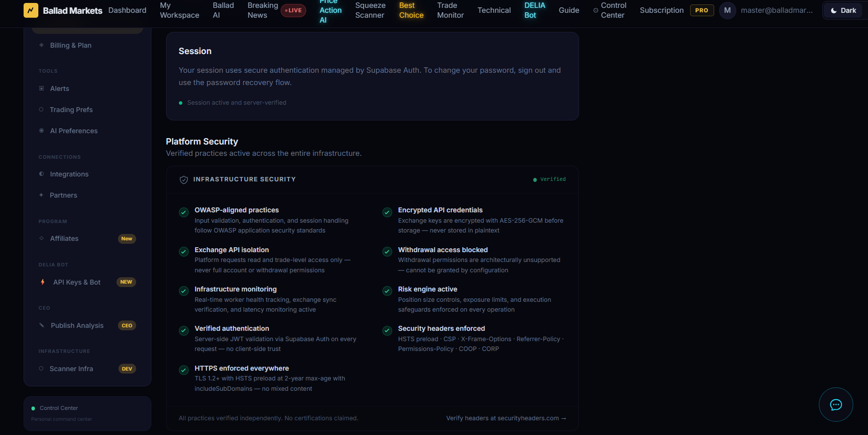Click the Withdrawal access blocked check icon
Viewport: 868px width, 435px height.
click(x=387, y=252)
